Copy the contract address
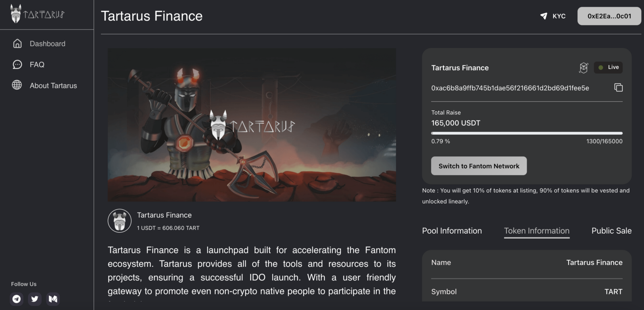The width and height of the screenshot is (644, 310). [618, 87]
